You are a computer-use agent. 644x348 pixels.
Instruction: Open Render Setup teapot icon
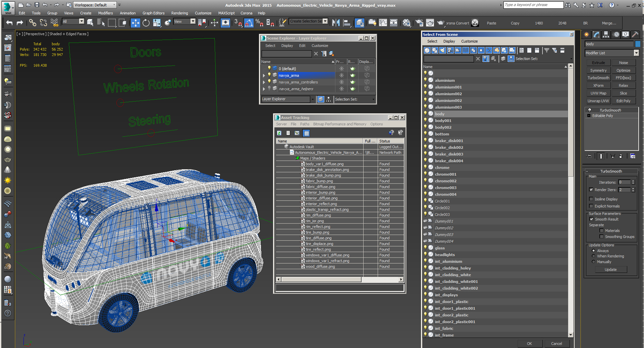419,23
